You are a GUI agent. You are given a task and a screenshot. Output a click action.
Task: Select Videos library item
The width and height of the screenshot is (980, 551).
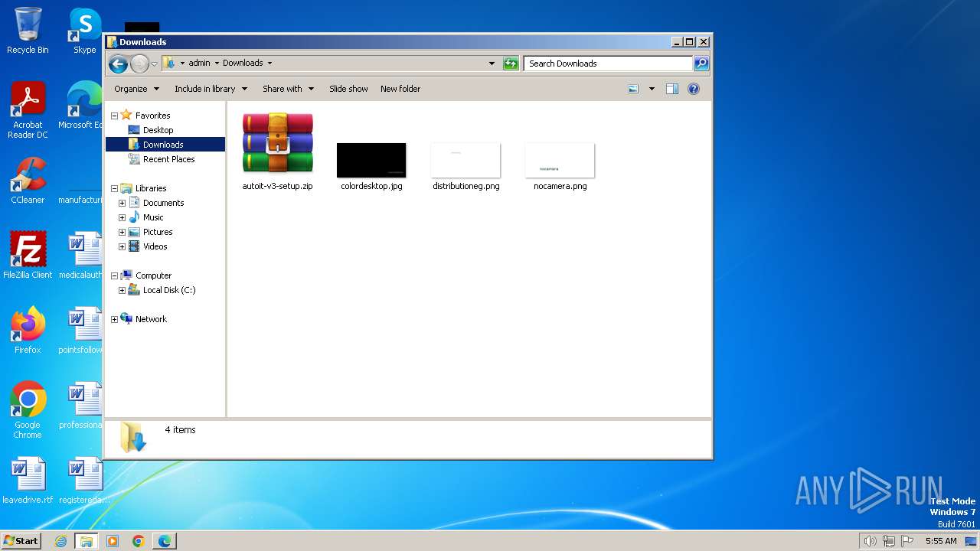pos(155,246)
